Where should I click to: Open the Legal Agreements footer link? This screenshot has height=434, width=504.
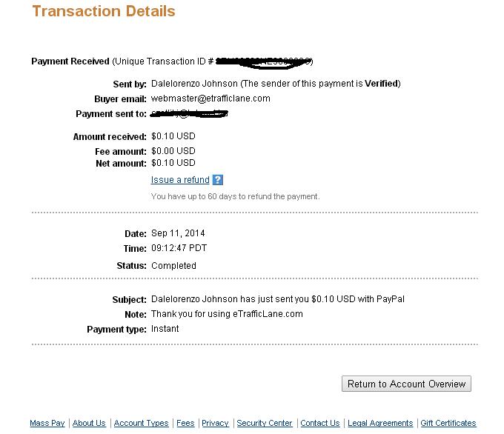pos(380,423)
